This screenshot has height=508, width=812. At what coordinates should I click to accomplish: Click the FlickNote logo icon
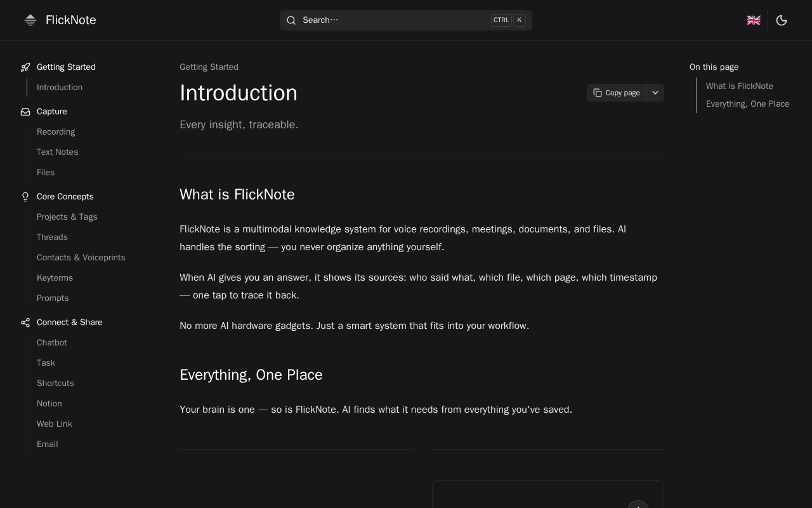click(30, 20)
